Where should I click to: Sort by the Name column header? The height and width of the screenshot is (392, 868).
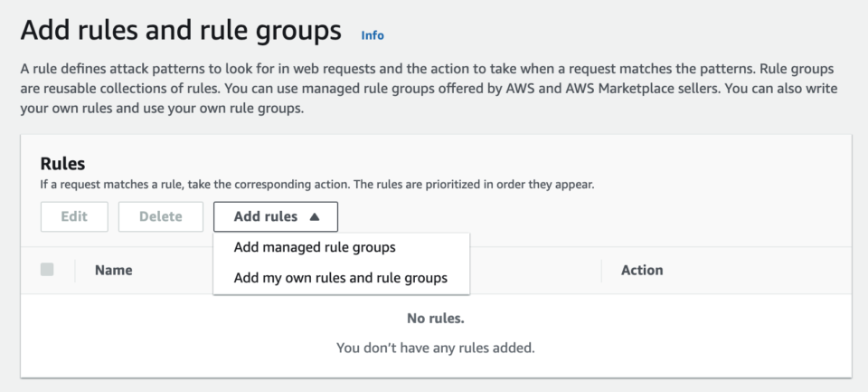point(114,270)
